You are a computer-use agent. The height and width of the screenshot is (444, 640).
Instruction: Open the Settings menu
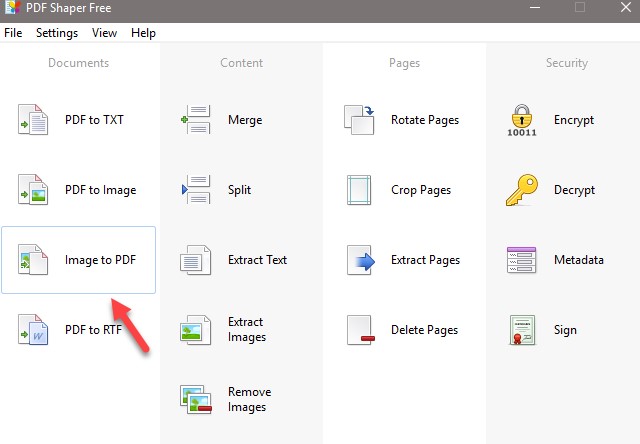57,33
